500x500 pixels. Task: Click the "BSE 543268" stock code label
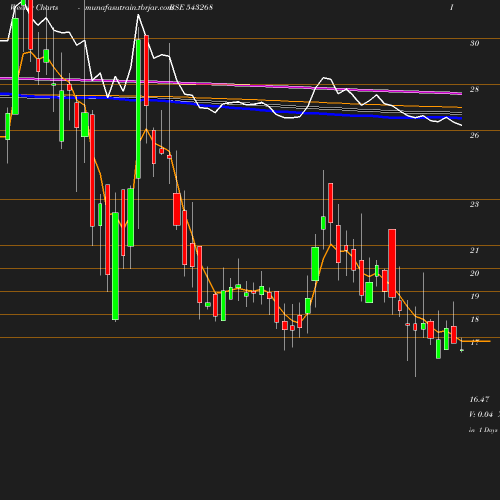191,7
